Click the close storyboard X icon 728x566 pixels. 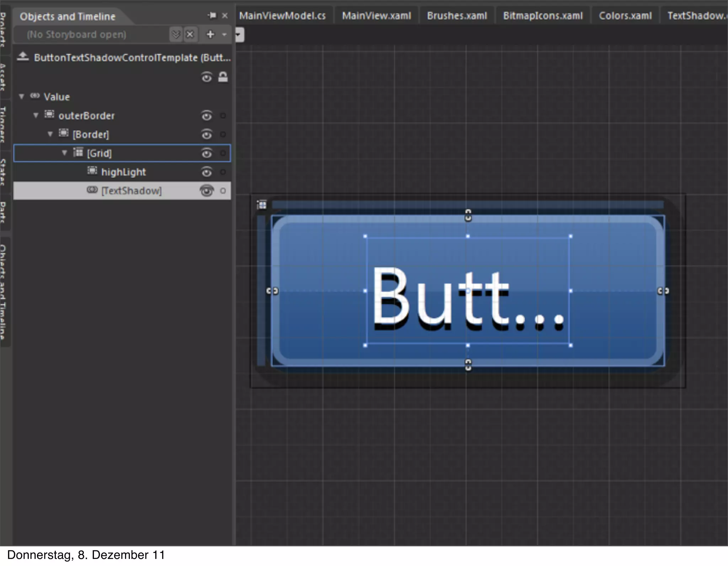(x=190, y=34)
